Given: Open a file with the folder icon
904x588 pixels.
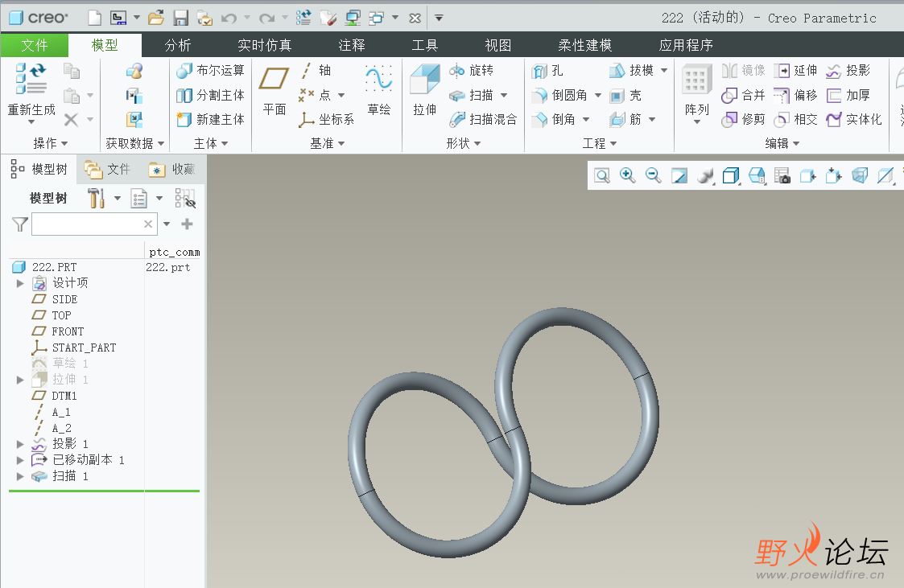Looking at the screenshot, I should coord(155,18).
